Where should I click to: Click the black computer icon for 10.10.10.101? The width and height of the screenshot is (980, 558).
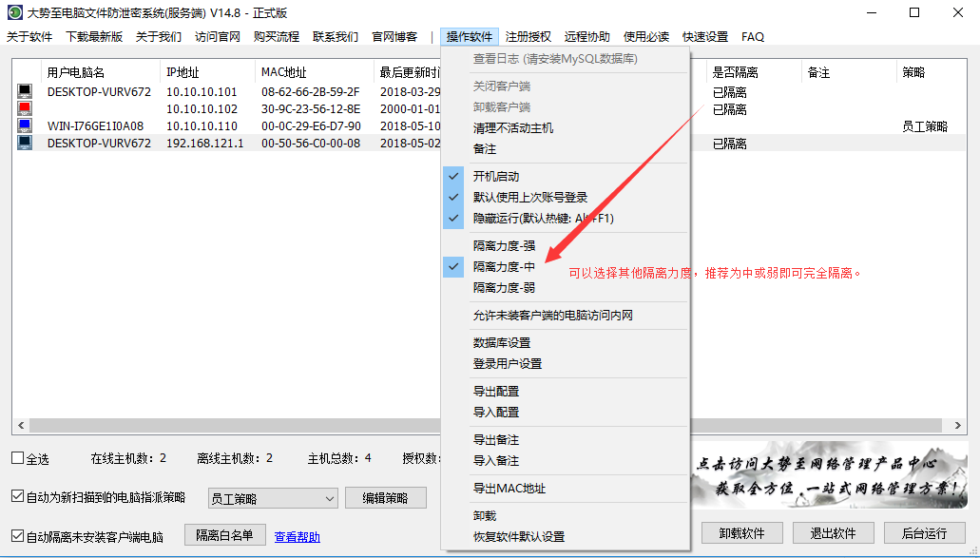[x=25, y=92]
